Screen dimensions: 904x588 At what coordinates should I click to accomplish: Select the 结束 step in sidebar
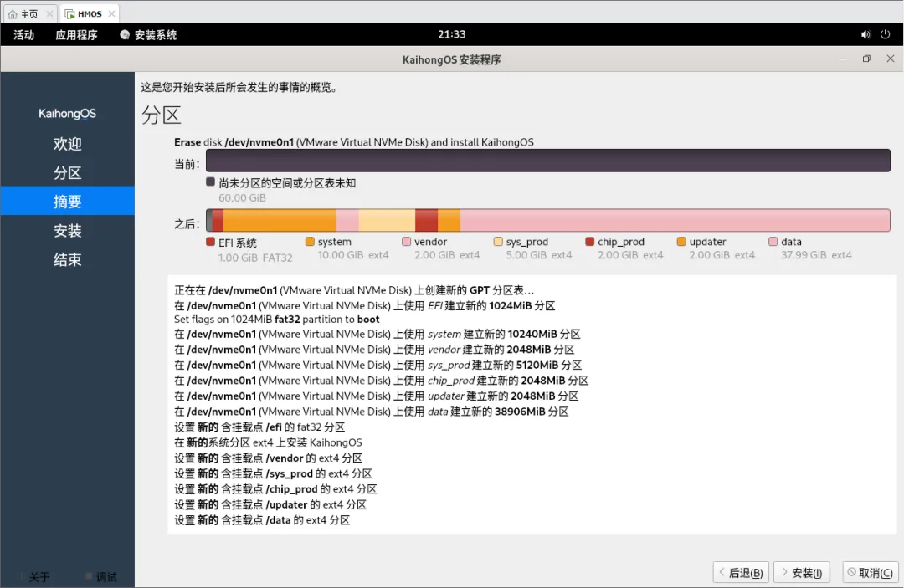pyautogui.click(x=68, y=259)
